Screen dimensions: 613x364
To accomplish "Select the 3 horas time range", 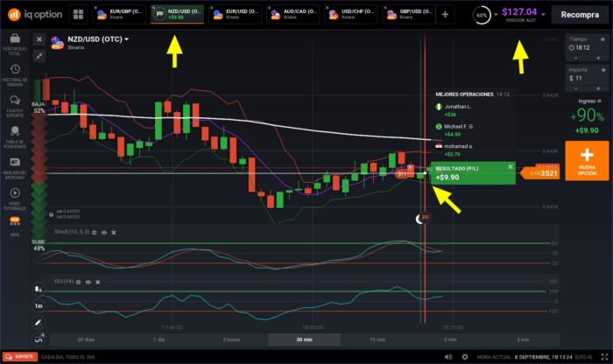I will click(x=231, y=339).
